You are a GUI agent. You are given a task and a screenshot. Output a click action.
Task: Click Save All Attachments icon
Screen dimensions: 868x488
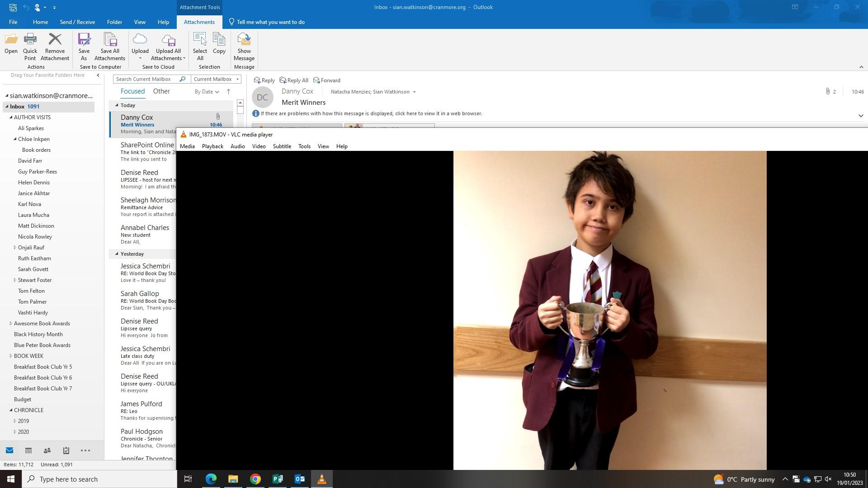coord(110,46)
